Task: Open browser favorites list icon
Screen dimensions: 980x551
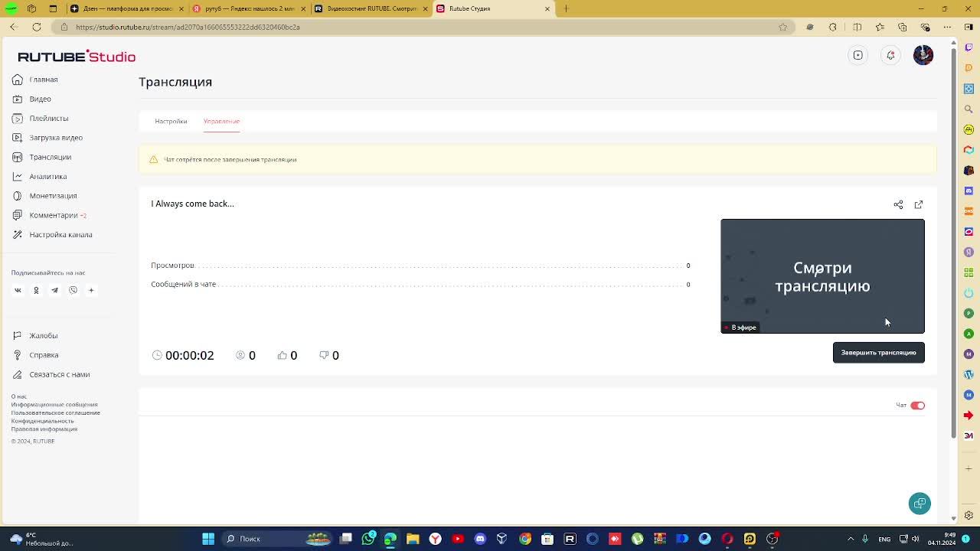Action: [x=880, y=27]
